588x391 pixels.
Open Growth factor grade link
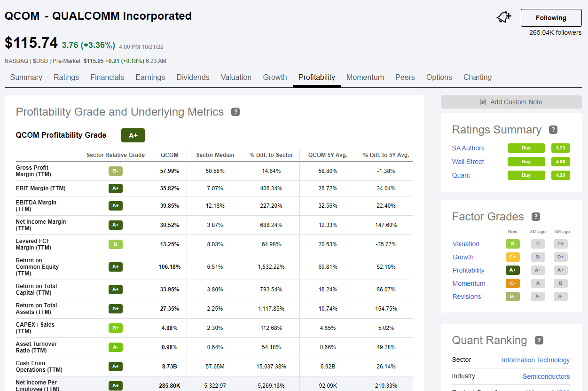[x=463, y=257]
